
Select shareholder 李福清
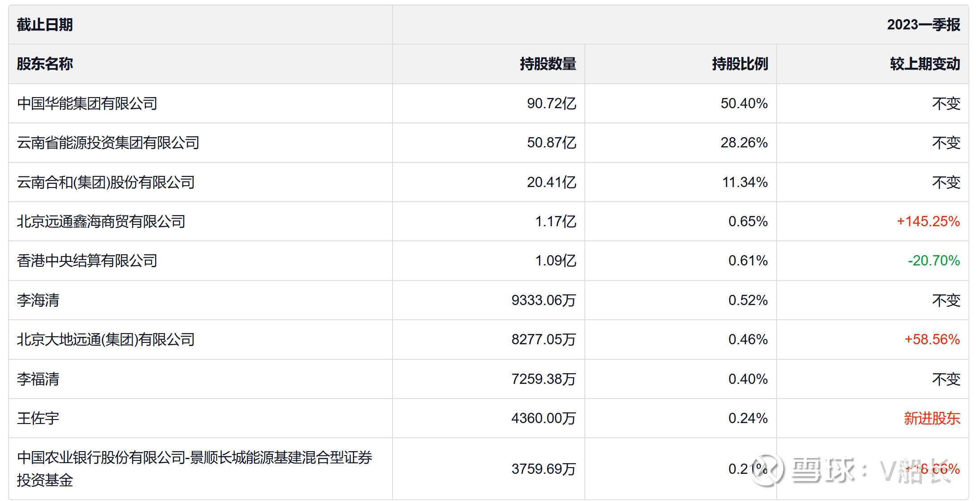[x=38, y=379]
